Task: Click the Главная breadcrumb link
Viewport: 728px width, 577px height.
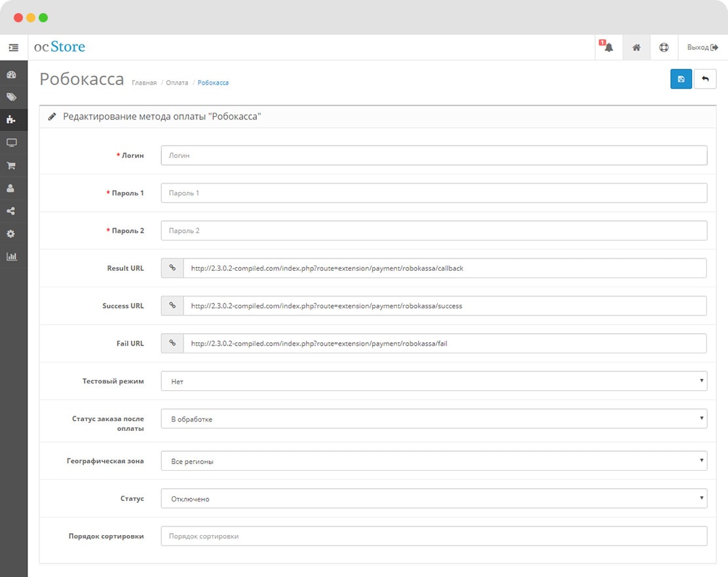Action: [144, 83]
